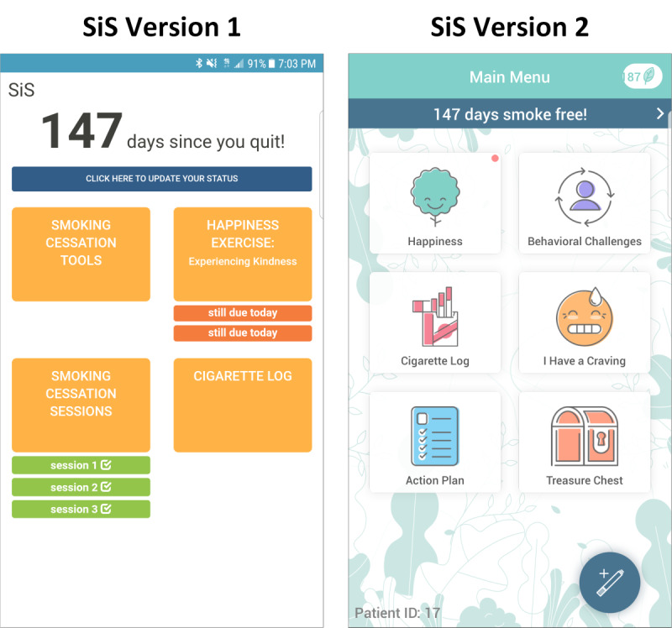Open the orange CIGARETTE LOG tile in Version 1
Viewport: 672px width, 628px height.
pyautogui.click(x=243, y=406)
